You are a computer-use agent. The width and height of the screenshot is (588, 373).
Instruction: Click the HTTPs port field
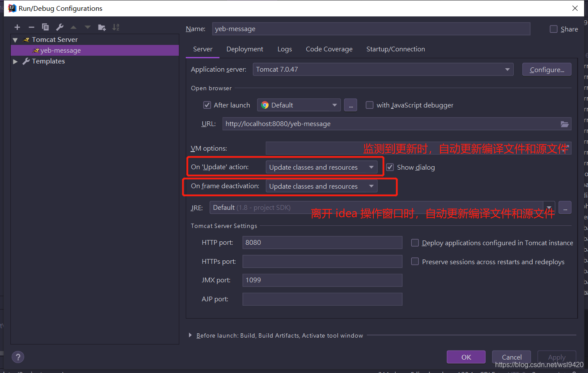coord(322,262)
